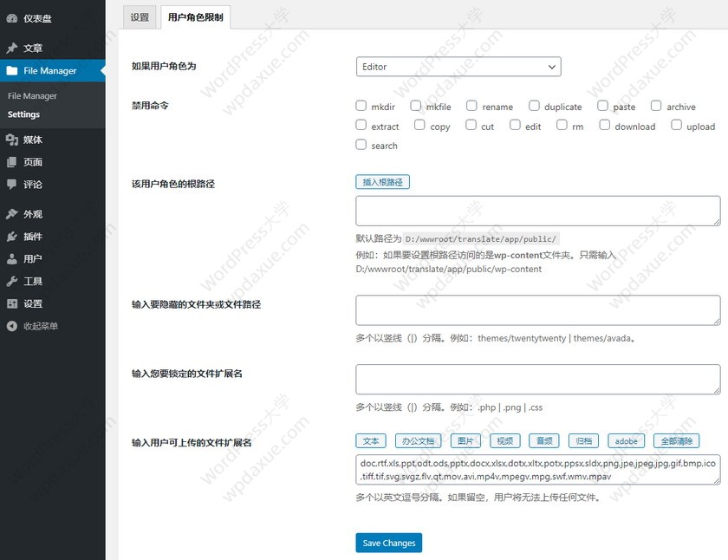Viewport: 728px width, 560px height.
Task: Click the settings icon beside 设置
Action: (x=12, y=303)
